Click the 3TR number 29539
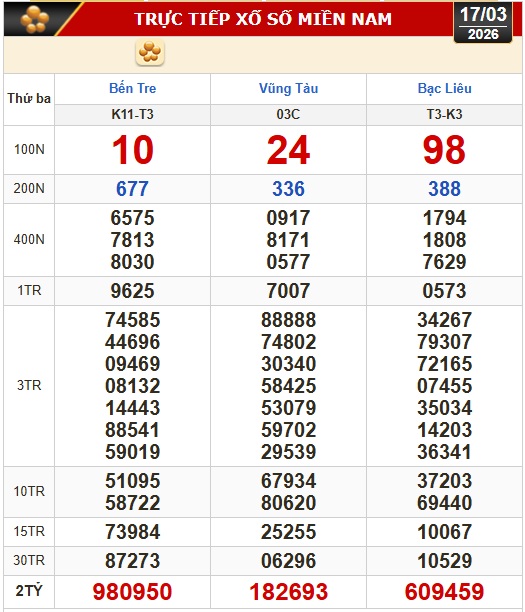Viewport: 525px width, 612px height. point(288,452)
